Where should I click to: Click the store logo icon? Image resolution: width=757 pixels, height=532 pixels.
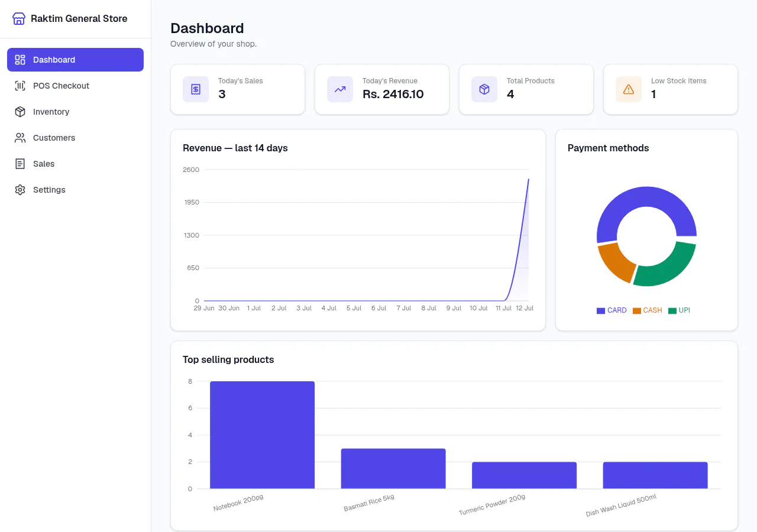click(x=19, y=18)
